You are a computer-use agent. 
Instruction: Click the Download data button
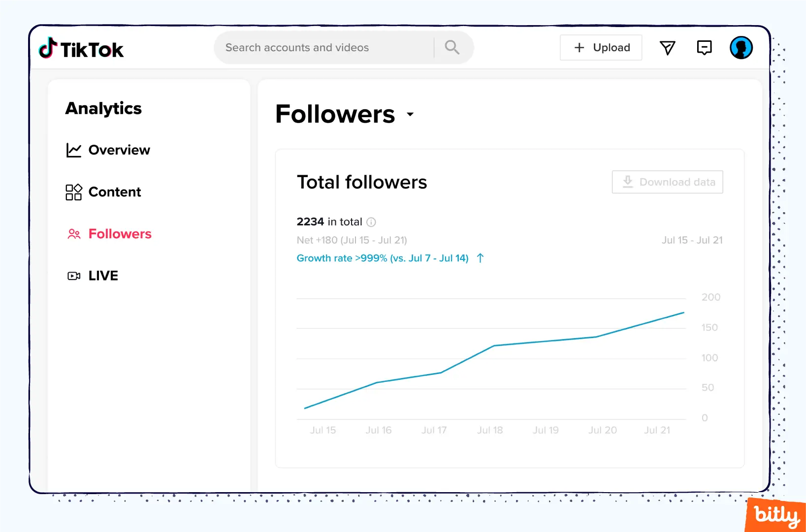[x=667, y=182]
